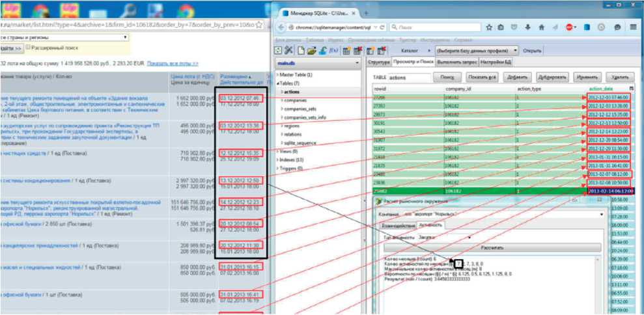The height and width of the screenshot is (315, 644).
Task: Open the profile database selection dropdown
Action: 477,51
